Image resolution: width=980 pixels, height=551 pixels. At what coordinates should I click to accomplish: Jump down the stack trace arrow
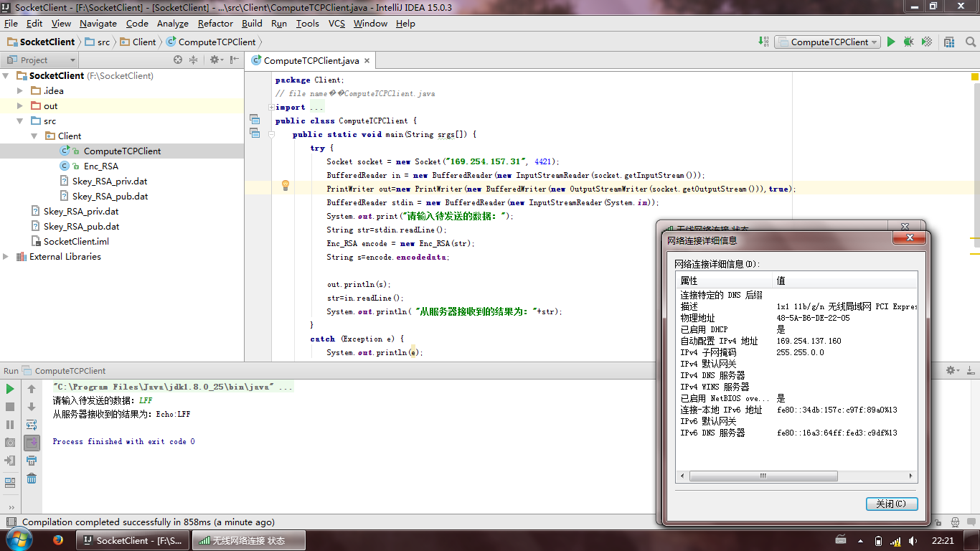32,407
